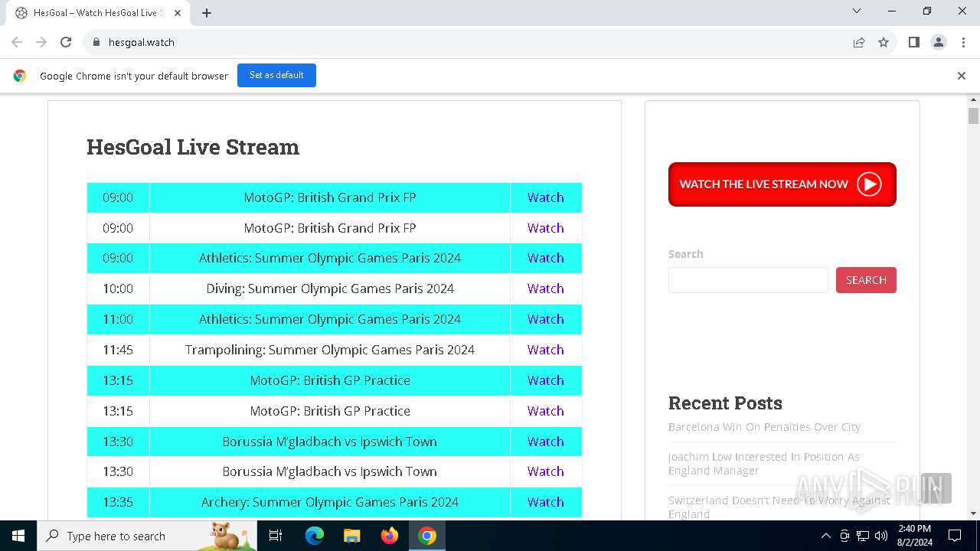Click the taskbar search box
980x551 pixels.
pos(147,536)
